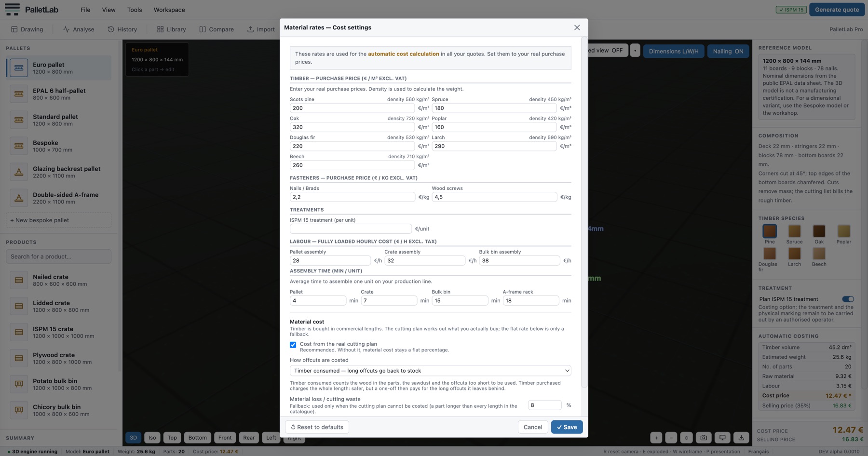868x456 pixels.
Task: Open the Drawing toolbar tab
Action: [27, 29]
